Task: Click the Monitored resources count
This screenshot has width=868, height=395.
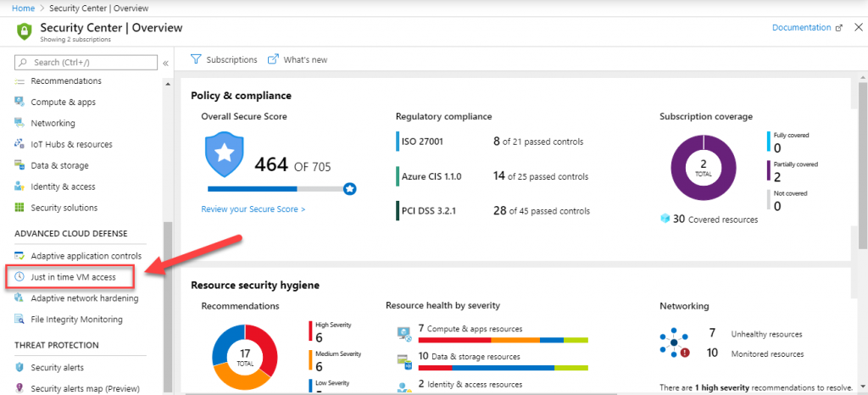Action: click(712, 353)
